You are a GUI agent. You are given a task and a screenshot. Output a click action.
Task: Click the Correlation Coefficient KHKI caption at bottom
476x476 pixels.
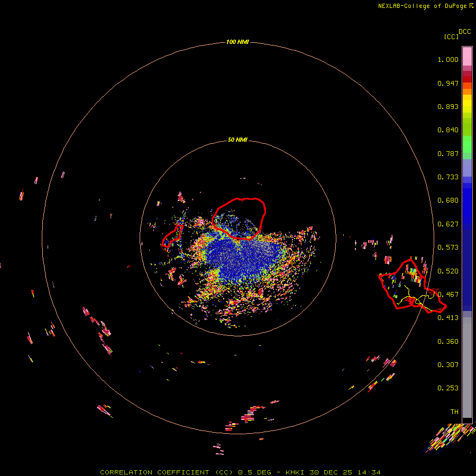[240, 472]
